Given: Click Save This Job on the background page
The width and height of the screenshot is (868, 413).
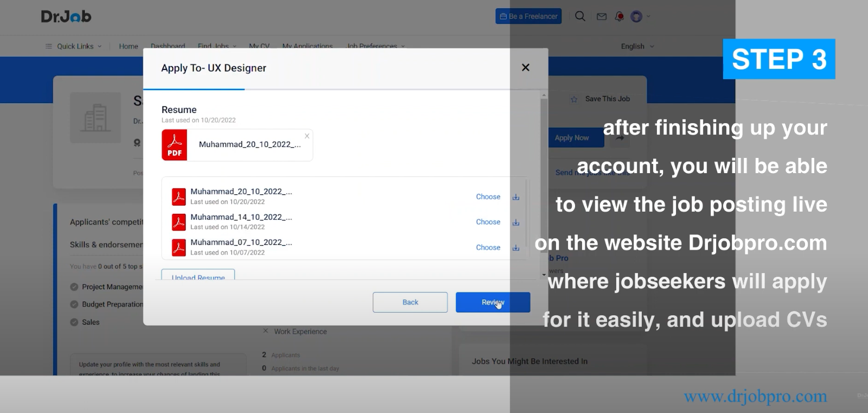Looking at the screenshot, I should click(x=607, y=99).
